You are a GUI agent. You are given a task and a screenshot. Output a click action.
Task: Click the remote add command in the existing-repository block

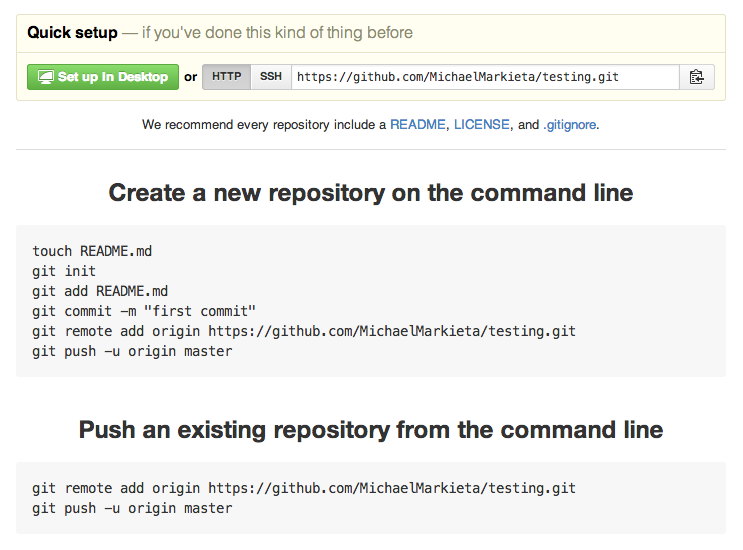click(x=304, y=488)
